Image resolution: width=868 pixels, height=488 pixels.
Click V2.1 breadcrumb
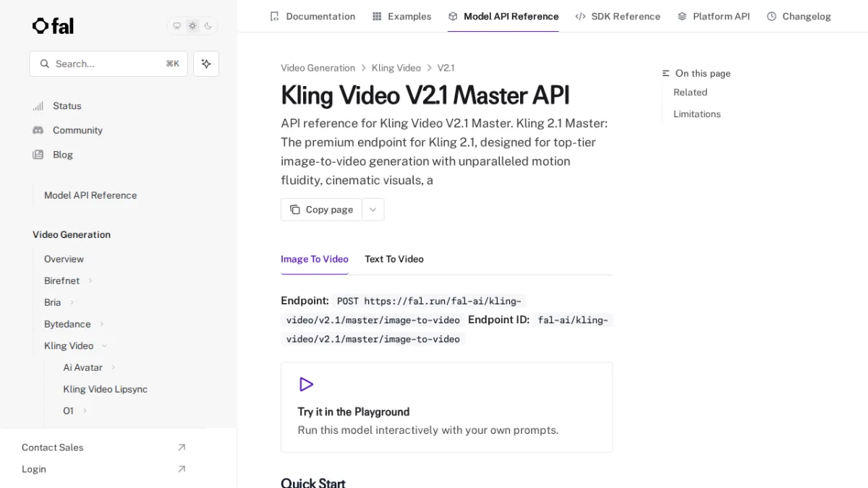click(446, 68)
